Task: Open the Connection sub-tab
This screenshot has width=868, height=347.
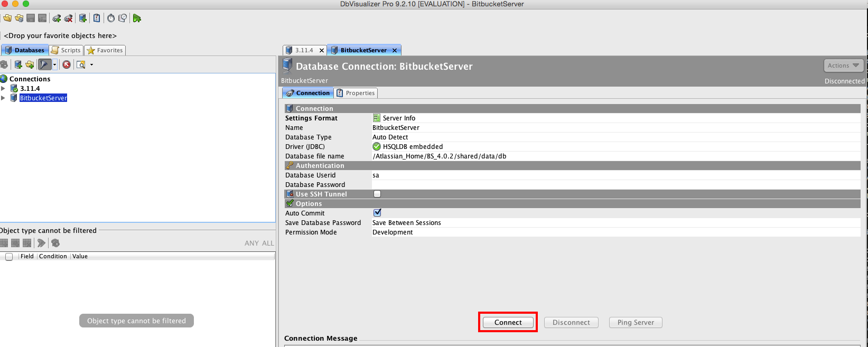Action: [x=308, y=93]
